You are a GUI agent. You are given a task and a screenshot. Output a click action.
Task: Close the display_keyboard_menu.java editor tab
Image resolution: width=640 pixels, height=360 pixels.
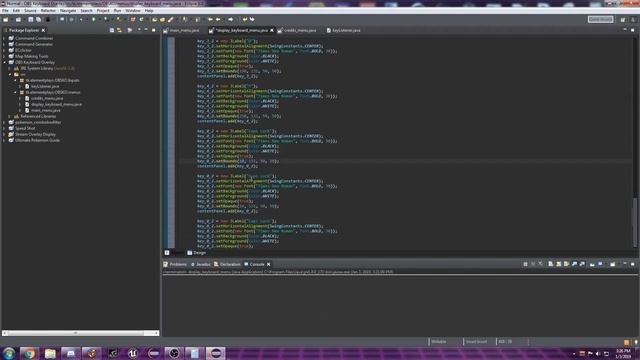tap(272, 31)
